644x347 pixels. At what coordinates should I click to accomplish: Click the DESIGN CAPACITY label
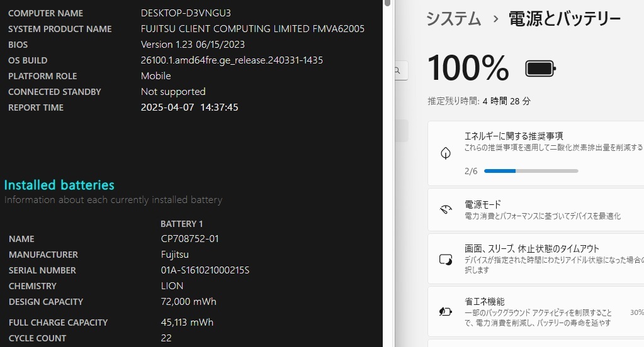point(45,302)
